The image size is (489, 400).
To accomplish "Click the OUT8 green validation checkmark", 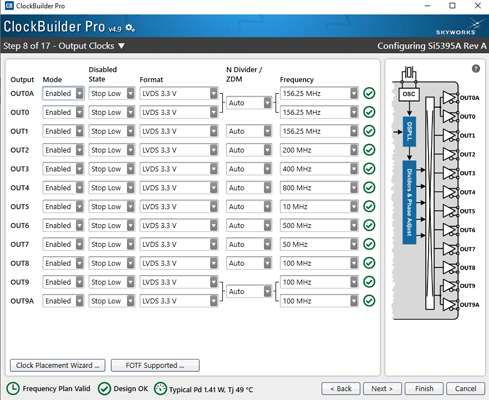I will click(x=369, y=263).
